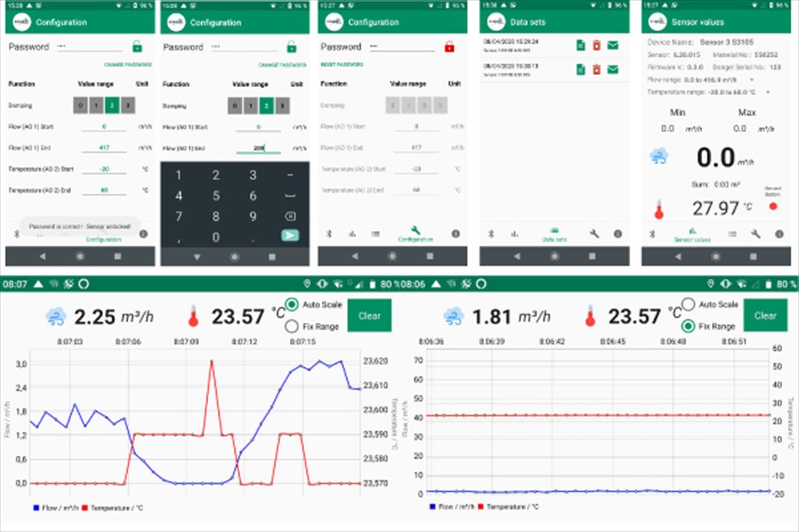
Task: Expand the Flow range dropdown arrow
Action: [752, 80]
